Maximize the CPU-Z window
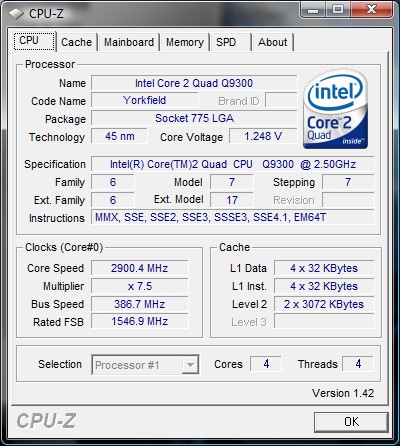400x446 pixels. 338,10
